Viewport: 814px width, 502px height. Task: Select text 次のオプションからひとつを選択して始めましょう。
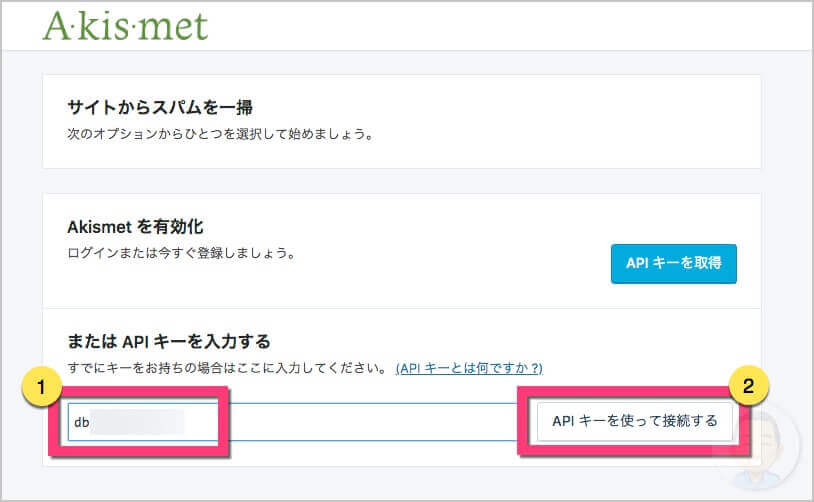[221, 134]
